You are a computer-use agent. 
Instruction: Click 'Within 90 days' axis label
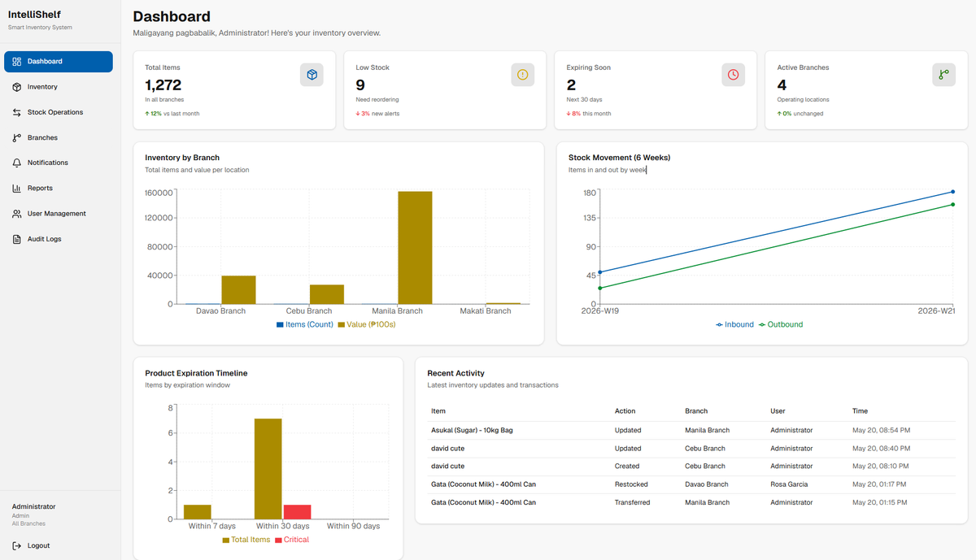[354, 526]
